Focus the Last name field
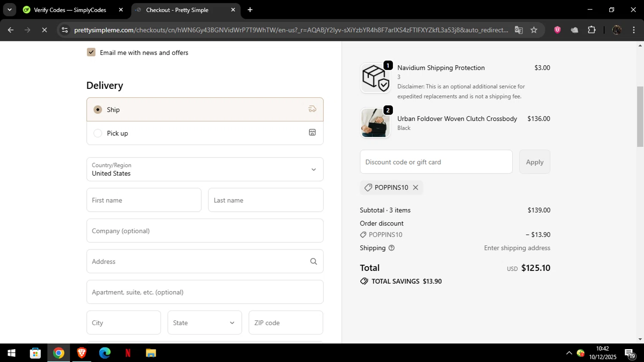This screenshot has width=644, height=362. [x=266, y=200]
